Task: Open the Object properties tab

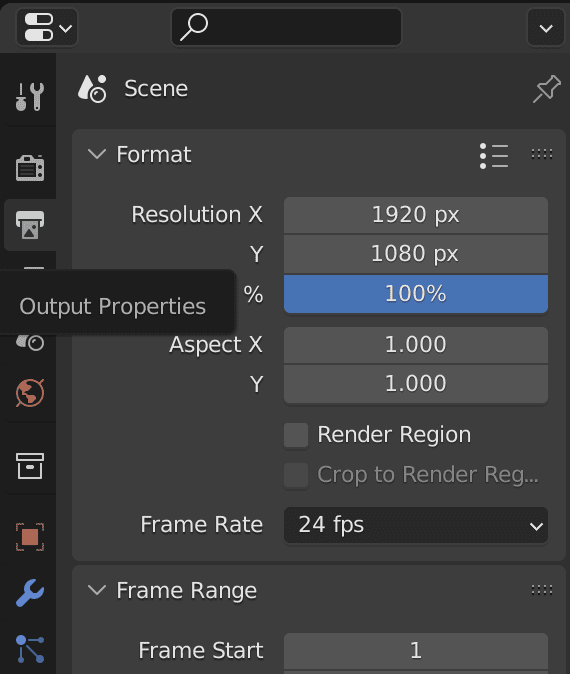Action: tap(30, 536)
